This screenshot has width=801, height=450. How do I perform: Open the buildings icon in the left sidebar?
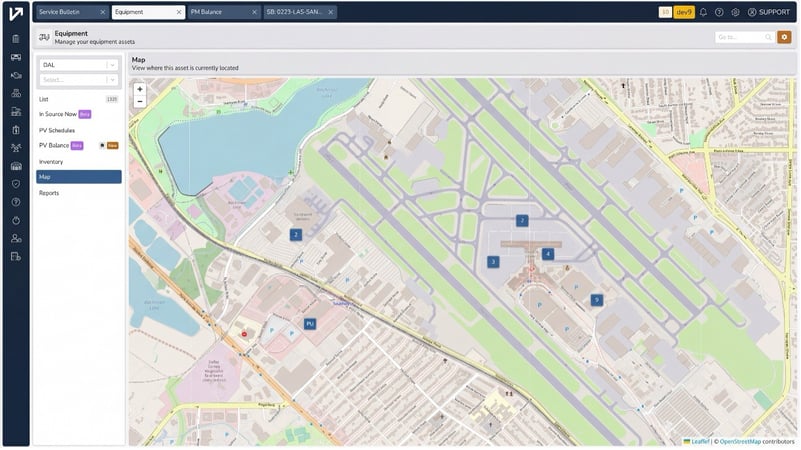(16, 112)
